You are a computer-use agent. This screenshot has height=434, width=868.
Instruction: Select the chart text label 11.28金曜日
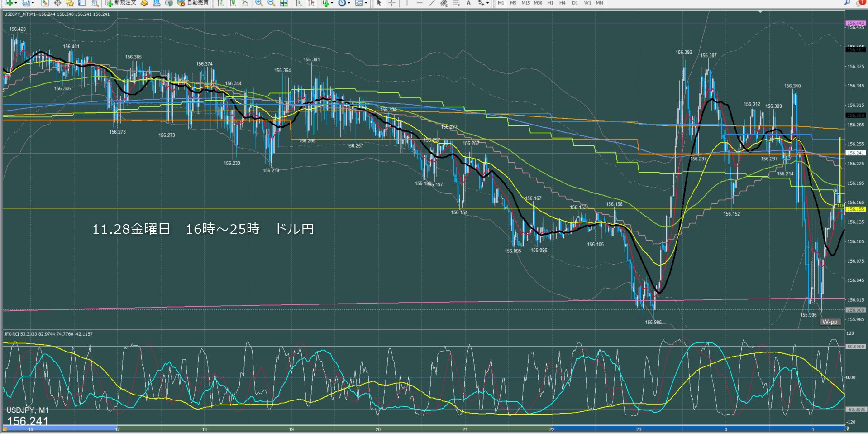(131, 229)
